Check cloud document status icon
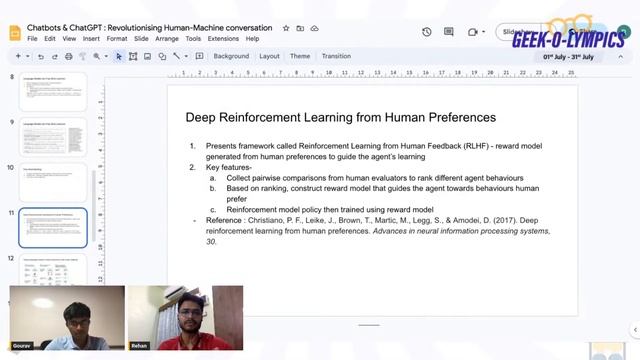 [x=314, y=28]
